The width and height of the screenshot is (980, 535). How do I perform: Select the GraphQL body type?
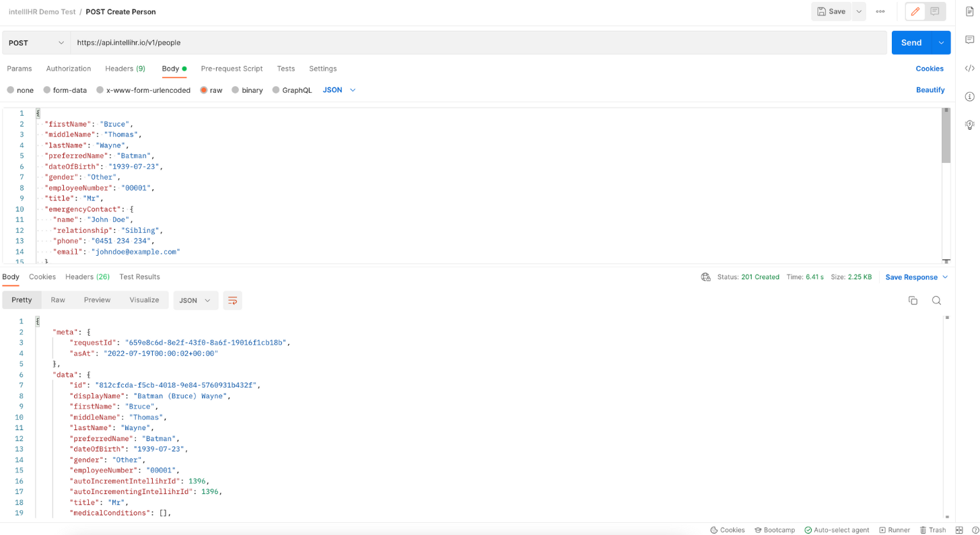point(292,90)
